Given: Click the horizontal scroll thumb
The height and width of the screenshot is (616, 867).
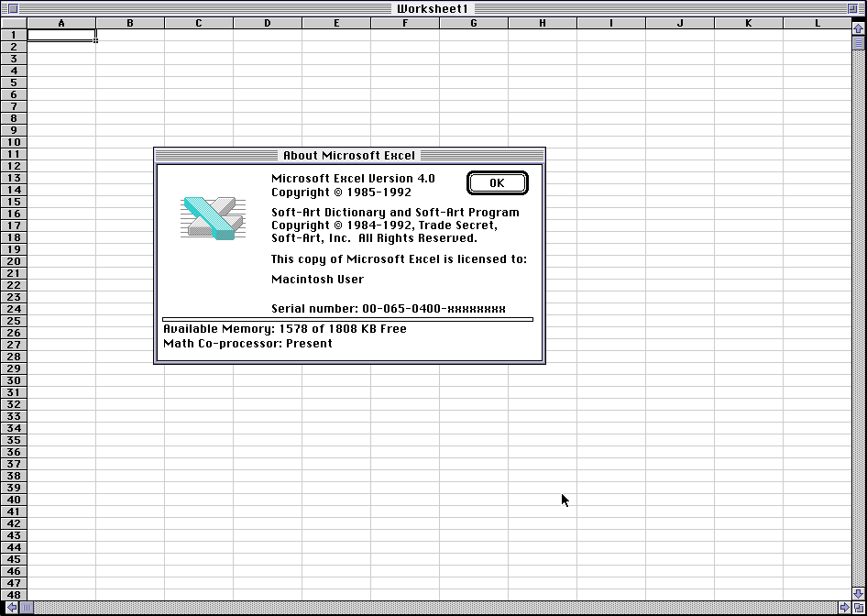Looking at the screenshot, I should pyautogui.click(x=26, y=607).
